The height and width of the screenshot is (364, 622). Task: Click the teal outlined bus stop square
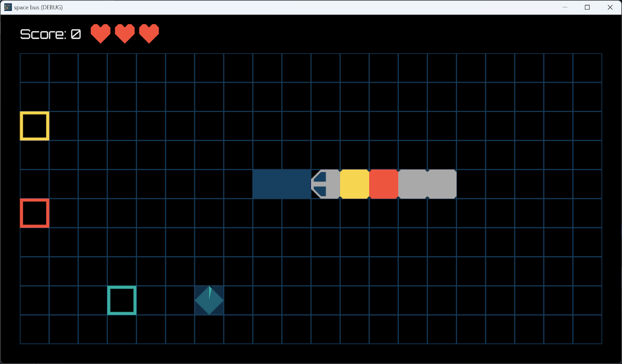click(x=122, y=300)
